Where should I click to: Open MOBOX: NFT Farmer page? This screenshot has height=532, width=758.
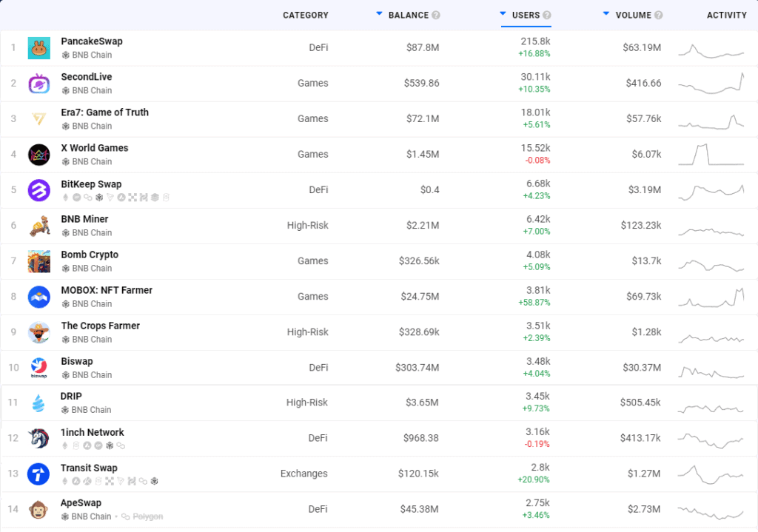tap(107, 290)
